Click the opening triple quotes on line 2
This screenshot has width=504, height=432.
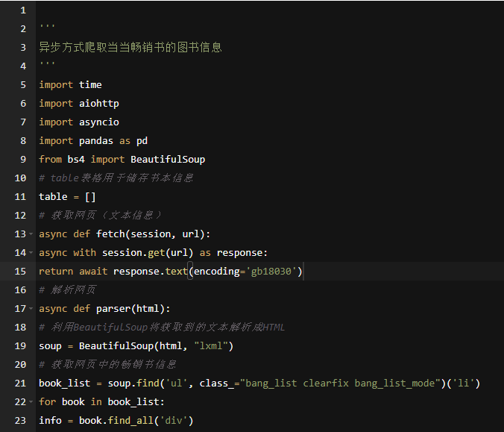(47, 25)
